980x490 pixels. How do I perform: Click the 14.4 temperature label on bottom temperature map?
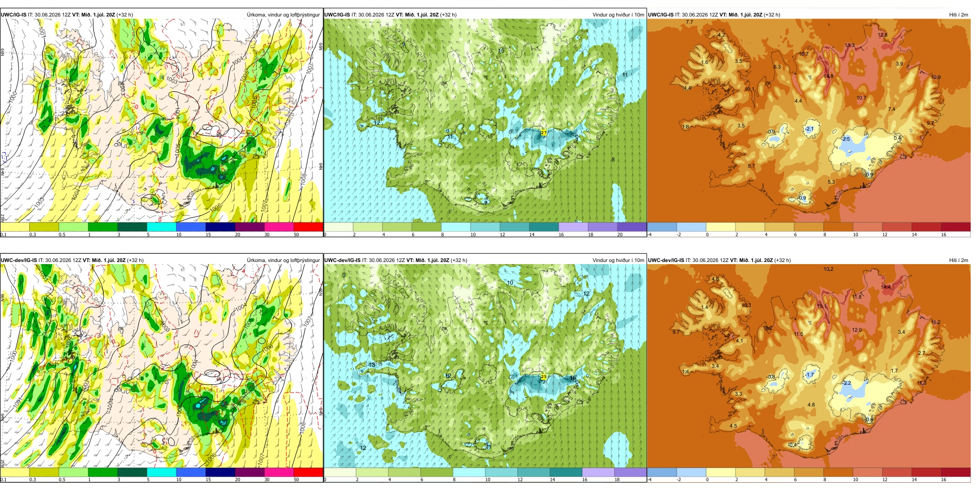[886, 287]
